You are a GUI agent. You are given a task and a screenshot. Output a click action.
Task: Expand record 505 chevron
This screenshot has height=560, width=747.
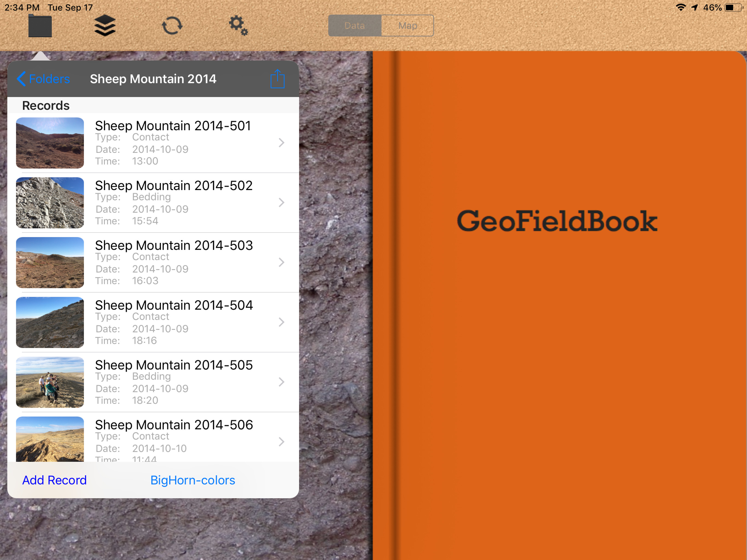[281, 382]
